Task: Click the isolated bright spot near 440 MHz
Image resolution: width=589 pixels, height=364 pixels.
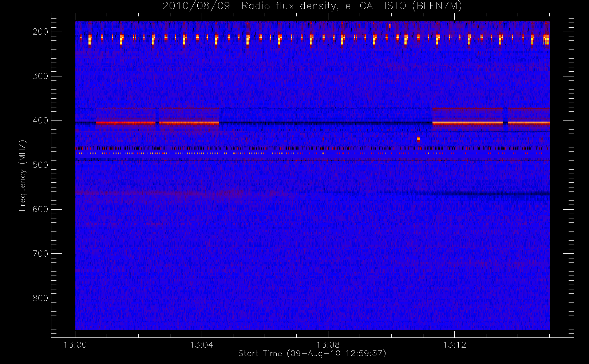Action: [x=418, y=139]
